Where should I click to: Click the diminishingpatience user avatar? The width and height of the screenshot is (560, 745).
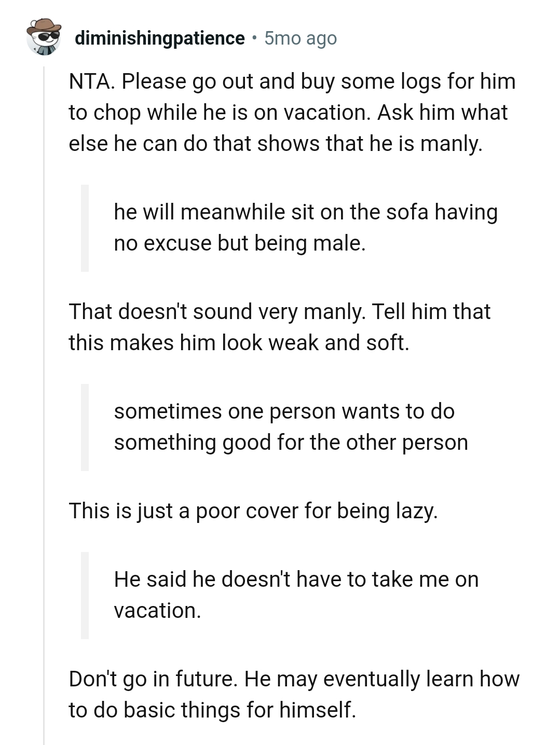pos(44,37)
